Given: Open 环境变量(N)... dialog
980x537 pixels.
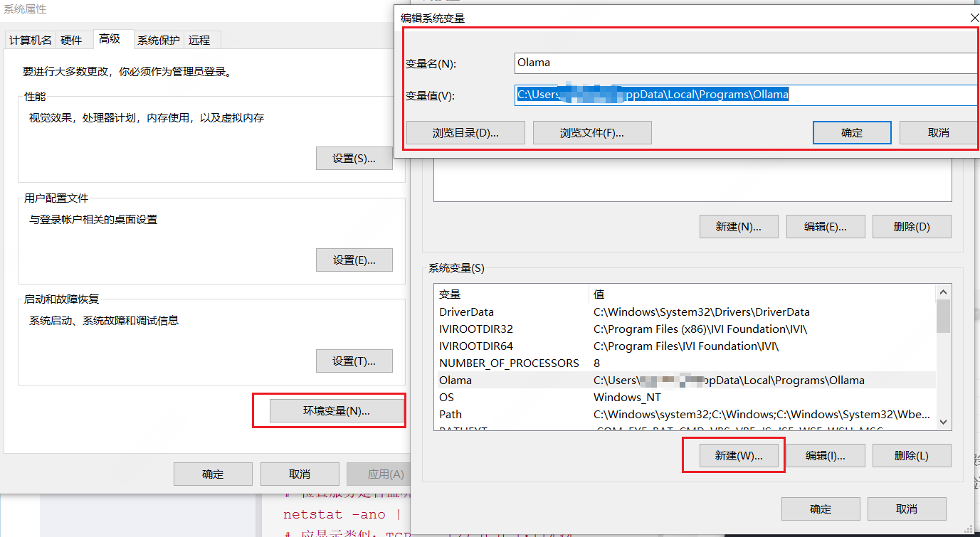Looking at the screenshot, I should [x=337, y=411].
